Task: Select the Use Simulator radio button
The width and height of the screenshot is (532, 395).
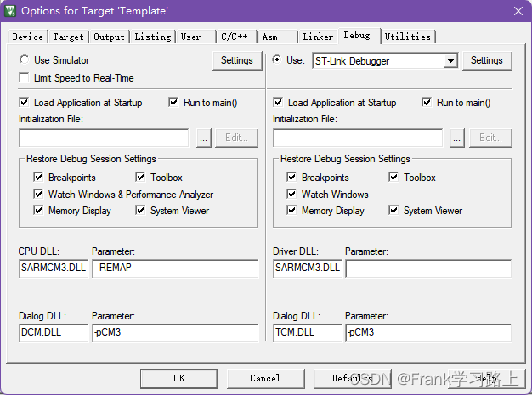Action: [x=24, y=59]
